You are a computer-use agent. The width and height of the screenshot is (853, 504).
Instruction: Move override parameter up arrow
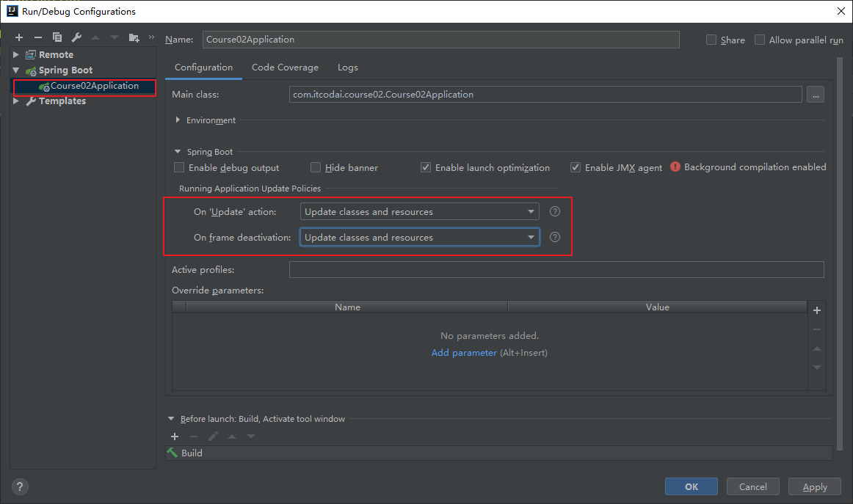pos(817,348)
